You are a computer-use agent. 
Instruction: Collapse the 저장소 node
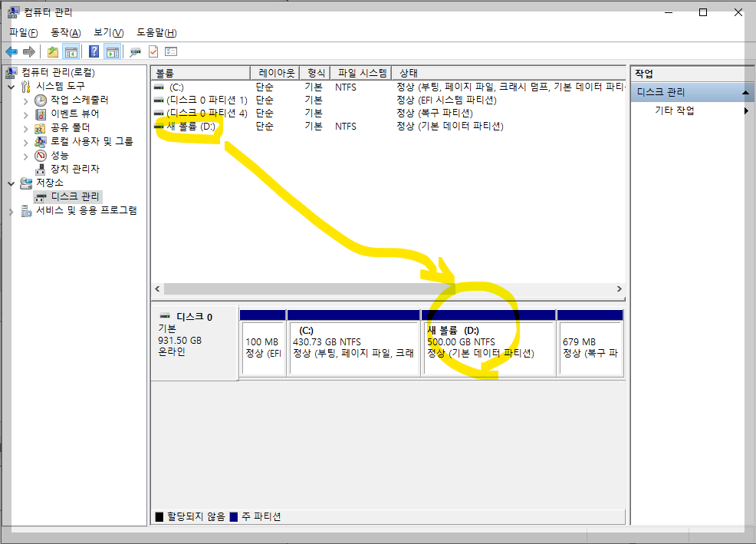click(x=11, y=184)
